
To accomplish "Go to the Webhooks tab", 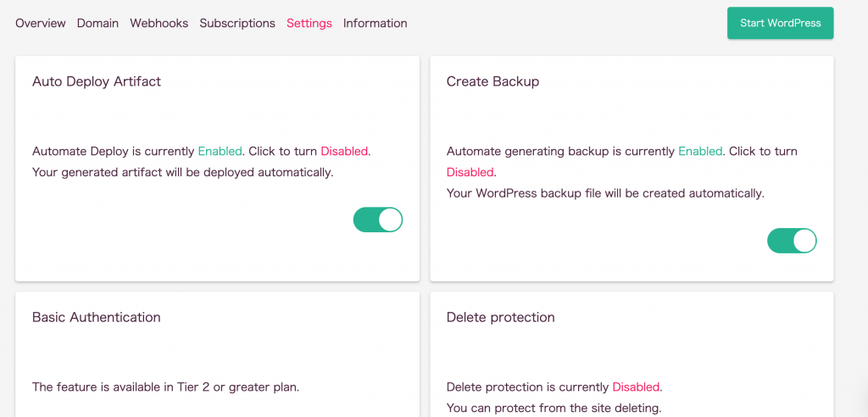I will pos(159,23).
